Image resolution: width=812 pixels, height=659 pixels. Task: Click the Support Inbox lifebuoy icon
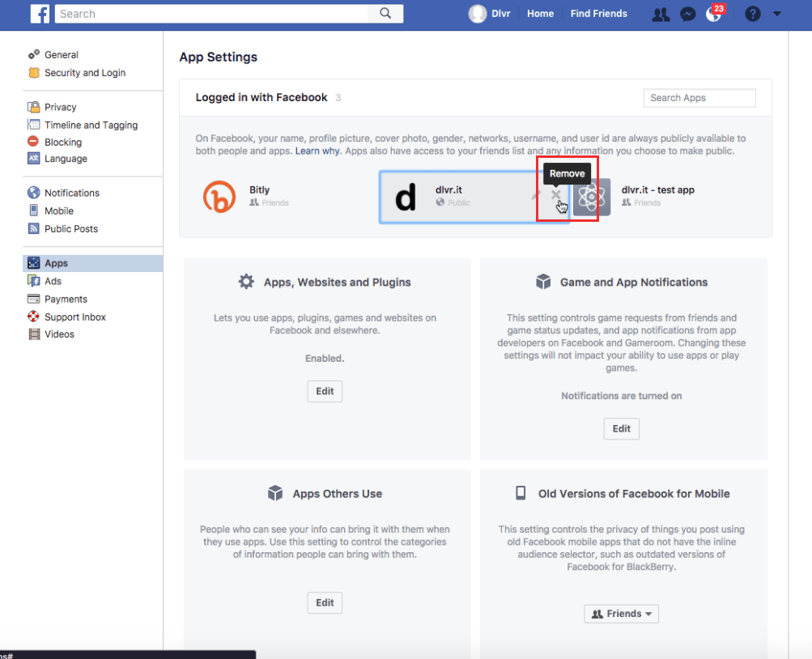pyautogui.click(x=34, y=317)
